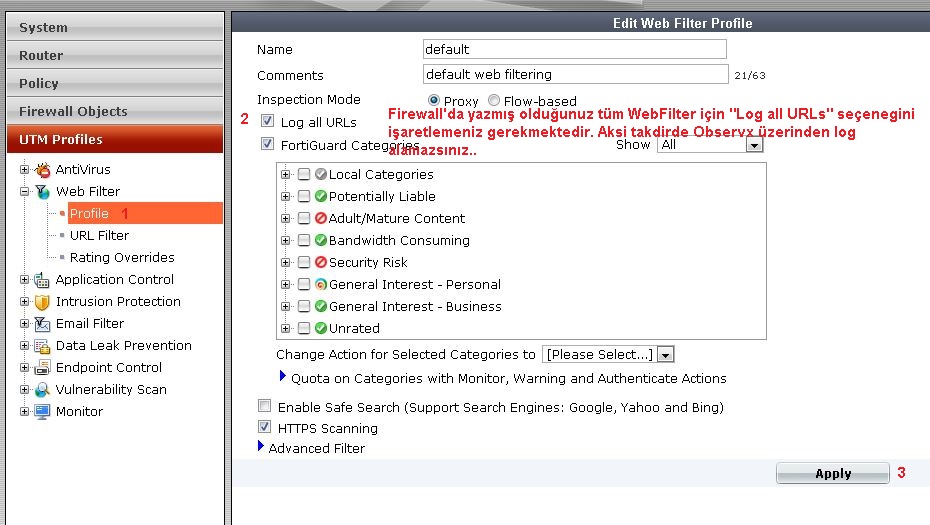
Task: Click the Intrusion Protection shield icon
Action: [42, 302]
